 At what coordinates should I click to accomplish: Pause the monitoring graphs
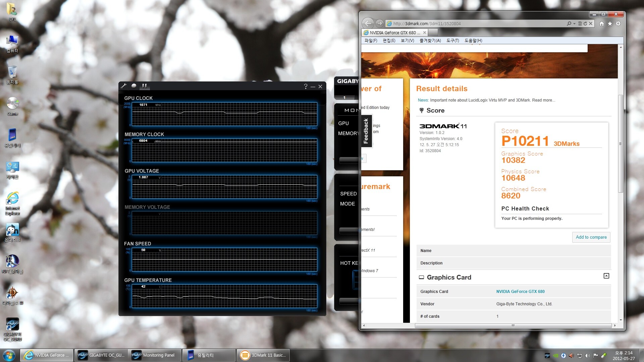[x=144, y=86]
